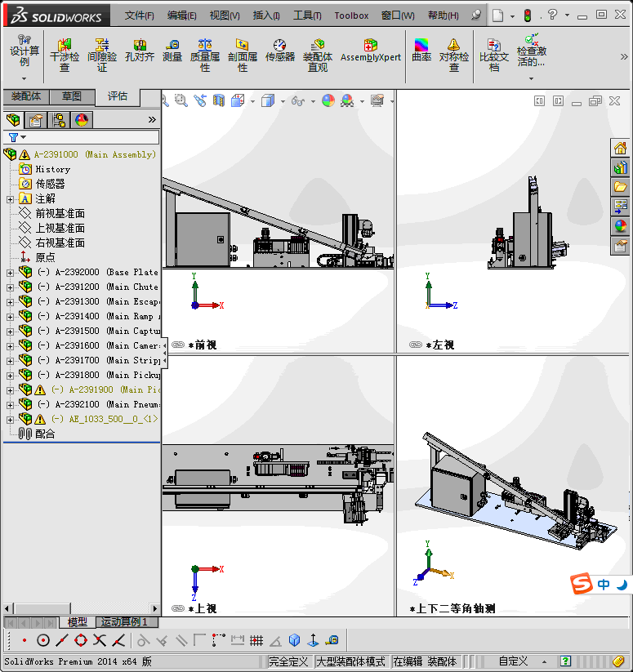Open Mass Properties (质量属性)
Screen dimensions: 633x672
[x=205, y=56]
